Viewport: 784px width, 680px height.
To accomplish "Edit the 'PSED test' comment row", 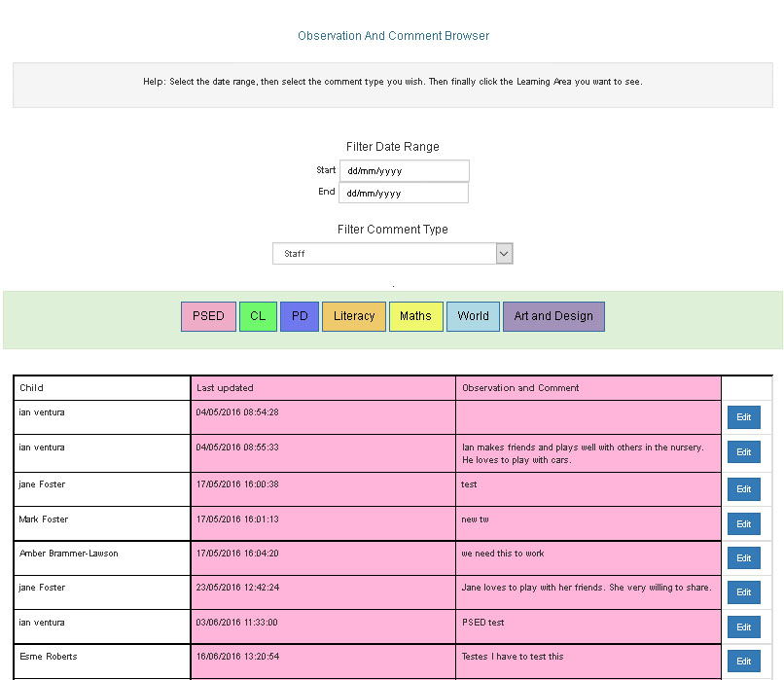I will click(x=744, y=627).
